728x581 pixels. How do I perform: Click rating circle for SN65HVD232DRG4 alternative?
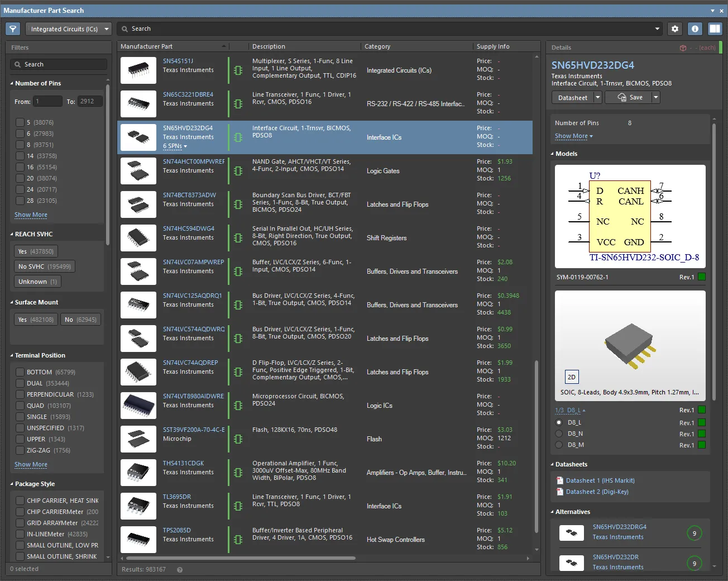[695, 534]
